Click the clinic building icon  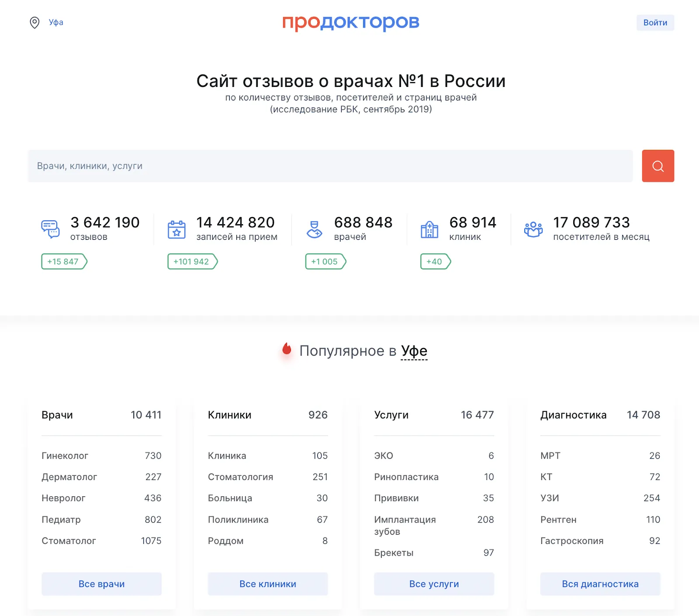[429, 229]
